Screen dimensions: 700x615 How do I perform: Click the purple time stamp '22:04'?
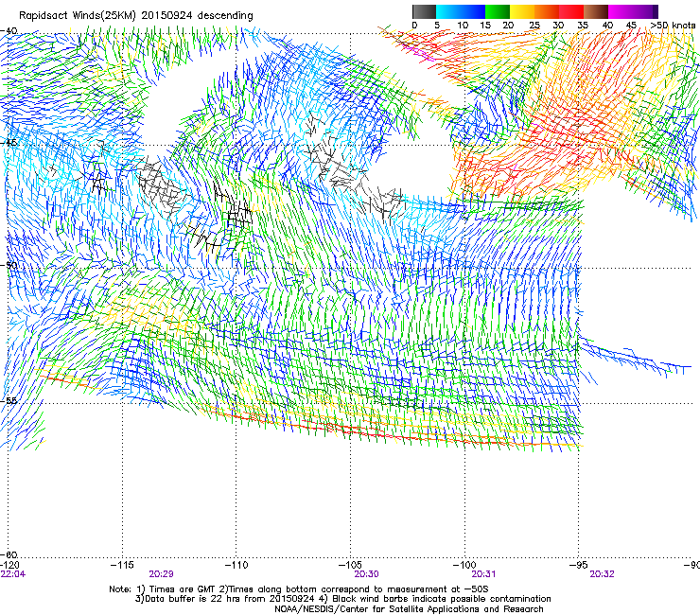(13, 574)
